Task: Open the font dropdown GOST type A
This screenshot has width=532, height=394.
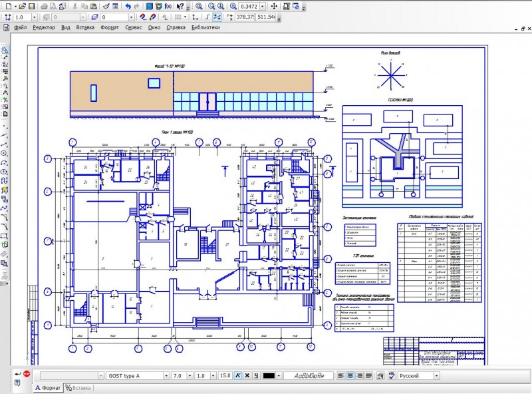Action: (x=166, y=376)
